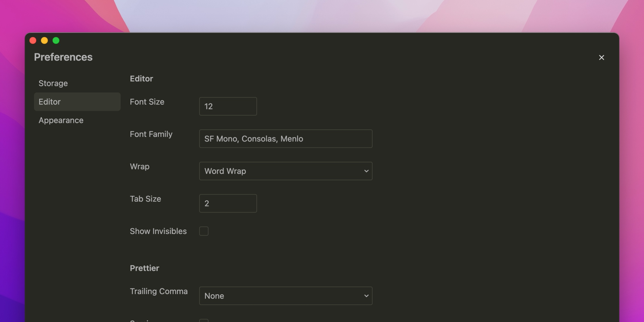This screenshot has height=322, width=644.
Task: Click the green zoom traffic light
Action: point(56,41)
